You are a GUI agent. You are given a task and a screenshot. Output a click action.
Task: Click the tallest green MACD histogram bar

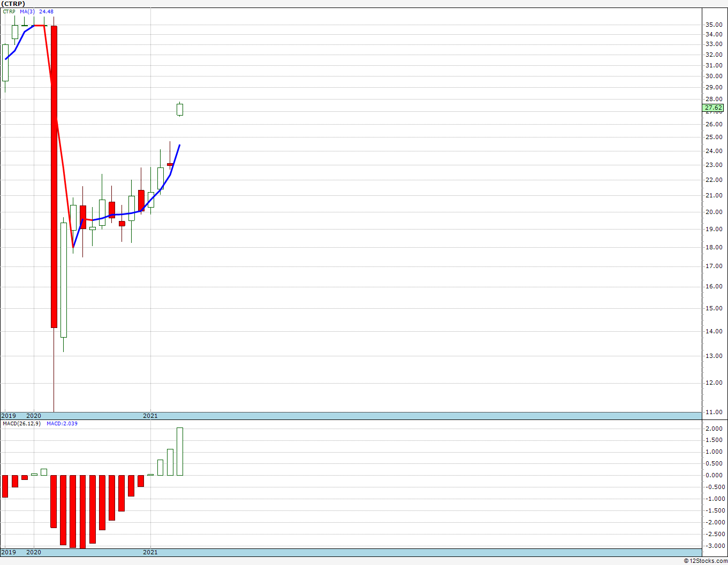(180, 452)
